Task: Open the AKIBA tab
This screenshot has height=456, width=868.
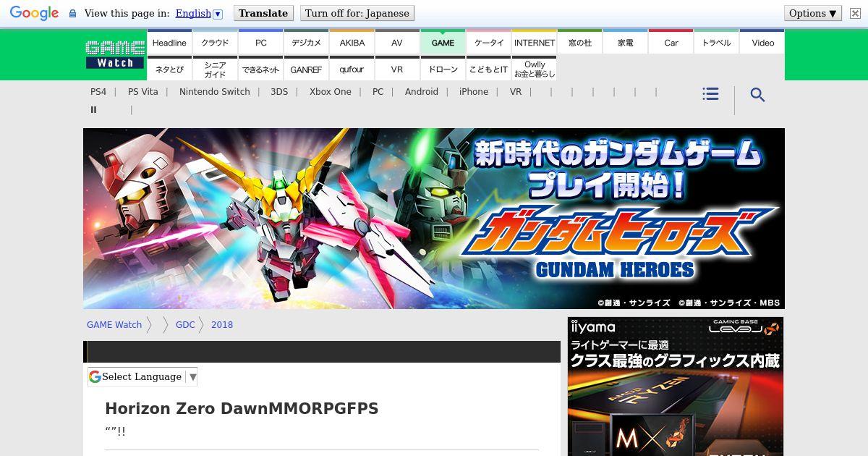Action: coord(352,43)
